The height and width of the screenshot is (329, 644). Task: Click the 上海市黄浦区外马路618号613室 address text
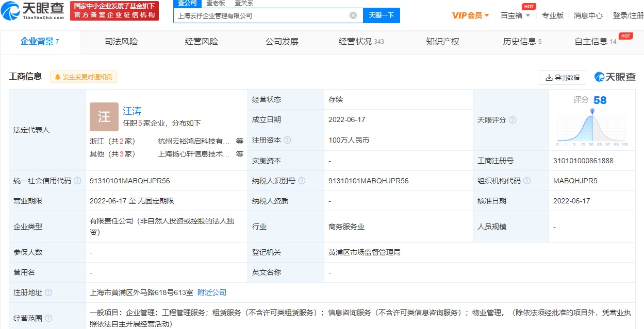(141, 292)
